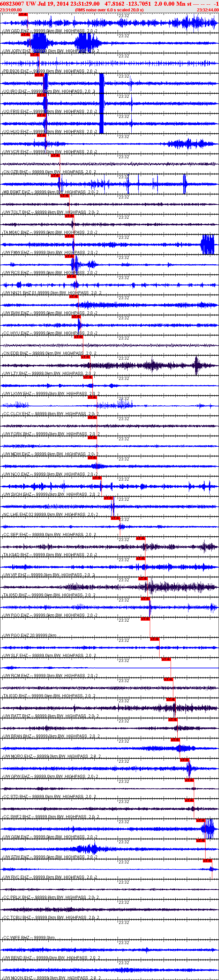Select the TA J05D BHZ station label

click(49, 595)
